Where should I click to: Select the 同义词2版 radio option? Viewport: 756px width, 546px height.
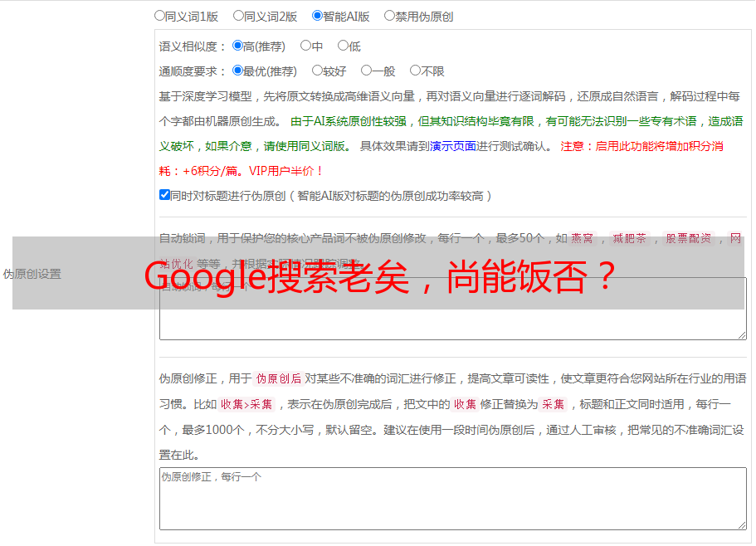pos(238,16)
